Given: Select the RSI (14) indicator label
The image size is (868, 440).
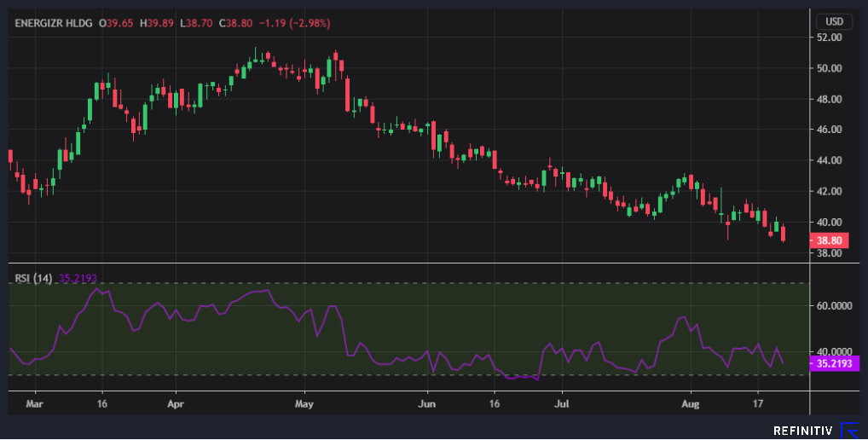Looking at the screenshot, I should point(33,278).
